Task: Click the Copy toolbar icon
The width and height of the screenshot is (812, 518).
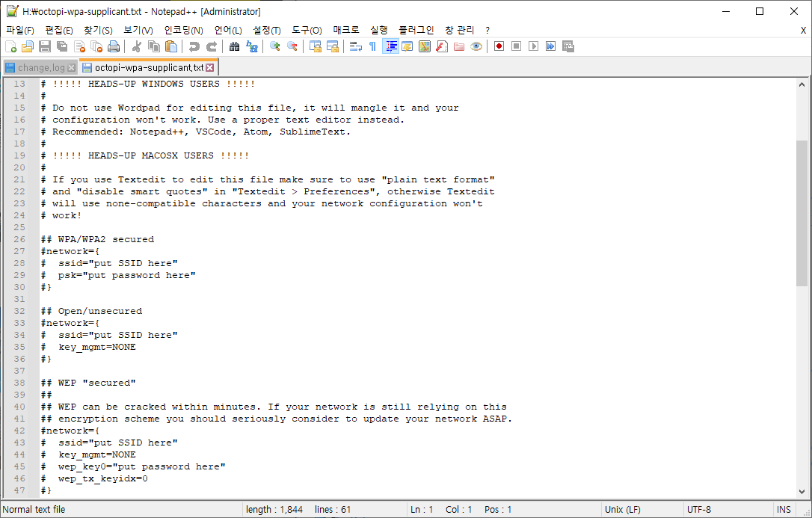Action: tap(154, 46)
